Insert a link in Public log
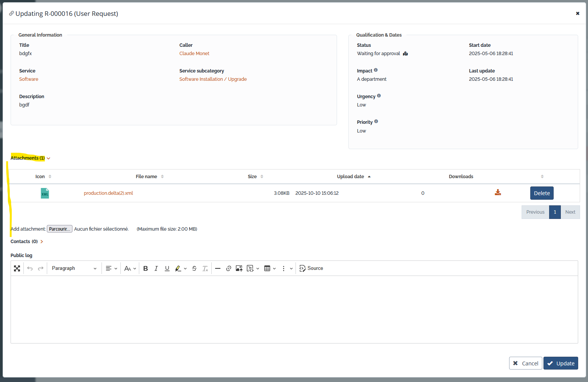Screen dimensions: 588x382 pos(228,268)
